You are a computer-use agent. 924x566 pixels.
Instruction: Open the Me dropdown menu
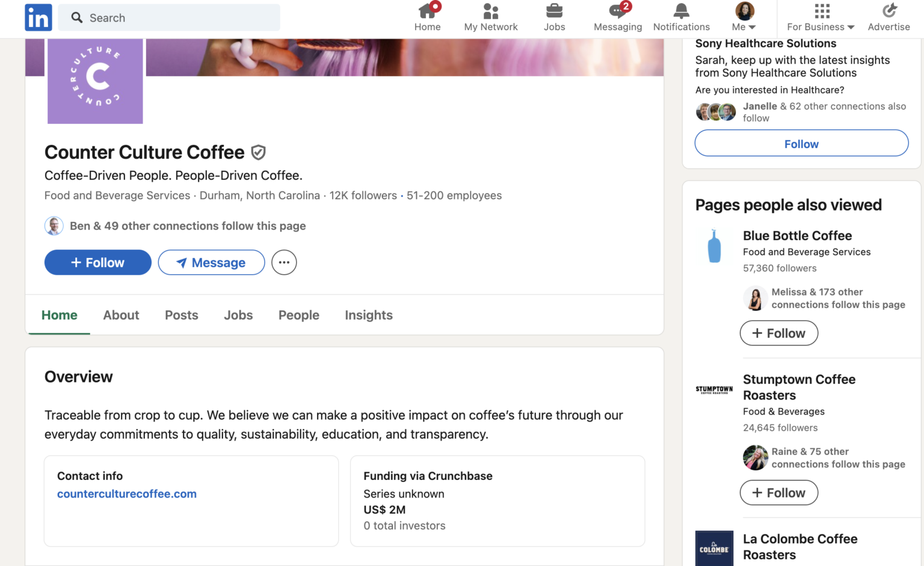(744, 26)
